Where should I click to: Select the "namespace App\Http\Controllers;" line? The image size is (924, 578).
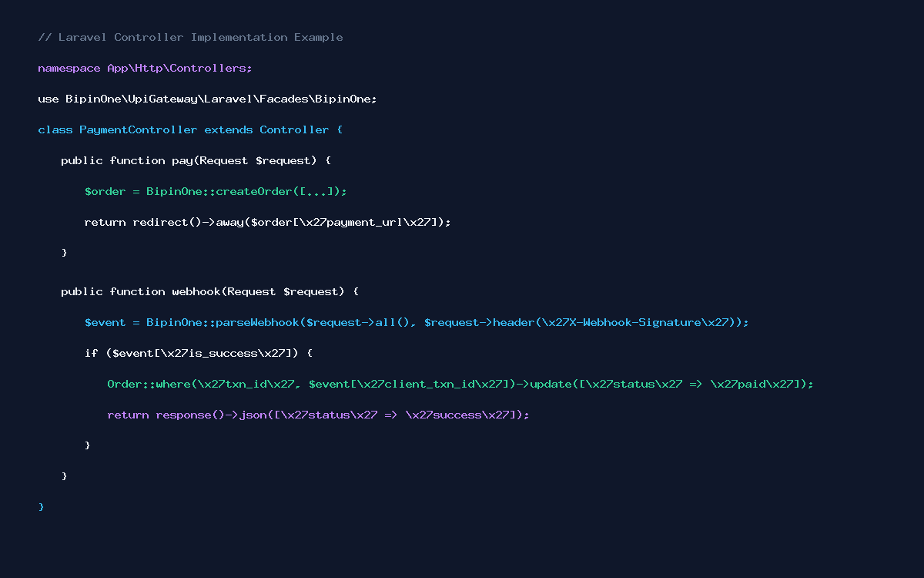145,68
